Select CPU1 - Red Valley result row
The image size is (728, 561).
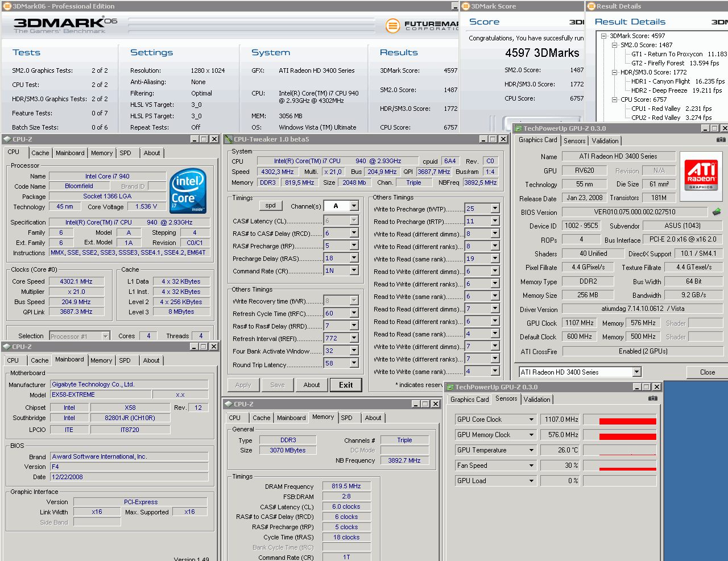(x=672, y=109)
